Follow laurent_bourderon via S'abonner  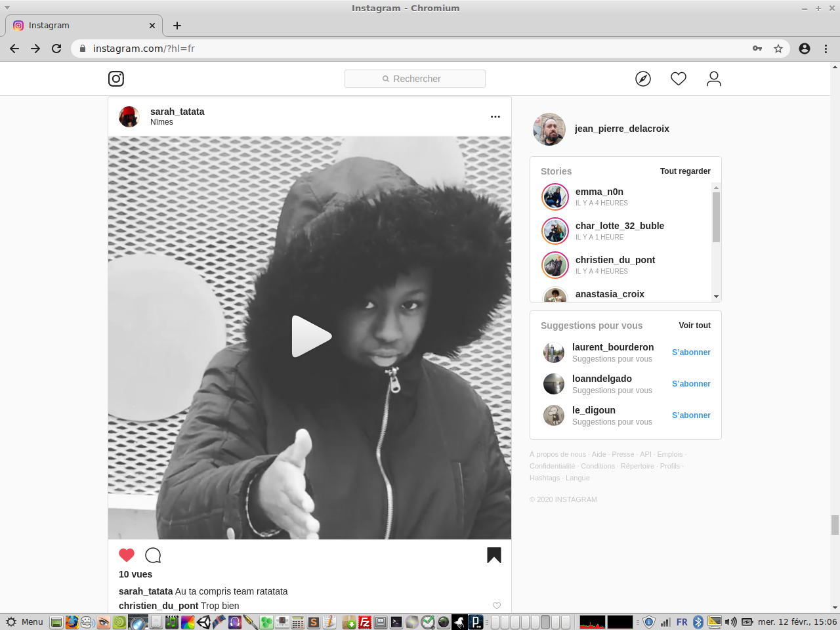[691, 352]
